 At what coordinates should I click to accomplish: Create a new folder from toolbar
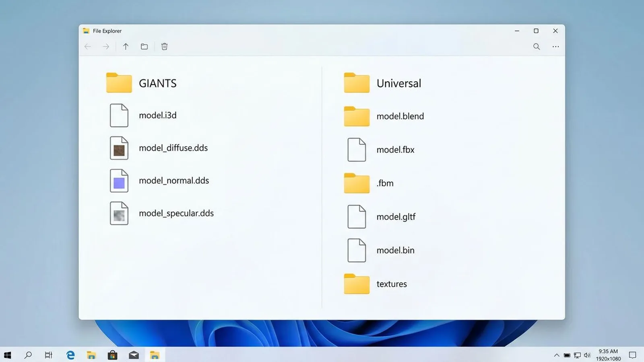pyautogui.click(x=144, y=47)
